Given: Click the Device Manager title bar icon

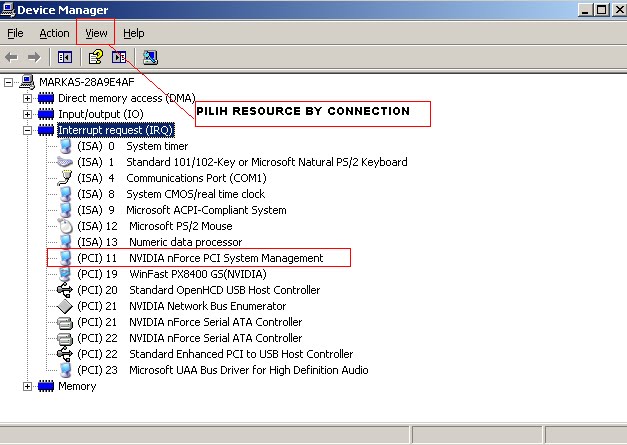Looking at the screenshot, I should click(8, 9).
